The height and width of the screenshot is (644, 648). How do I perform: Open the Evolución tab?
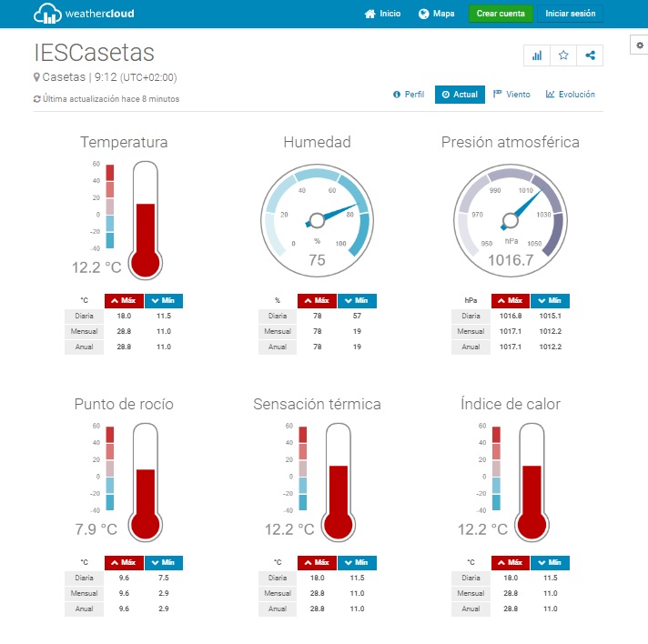(x=571, y=95)
